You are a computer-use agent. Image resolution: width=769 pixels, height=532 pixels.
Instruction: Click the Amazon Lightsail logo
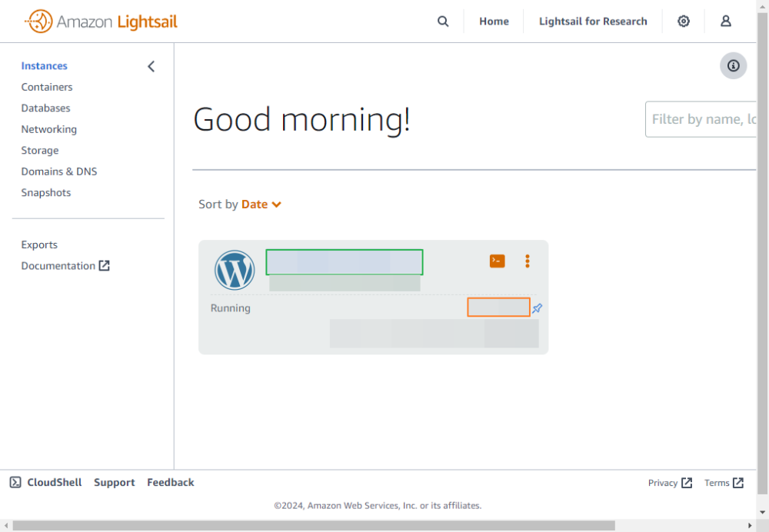[x=101, y=22]
